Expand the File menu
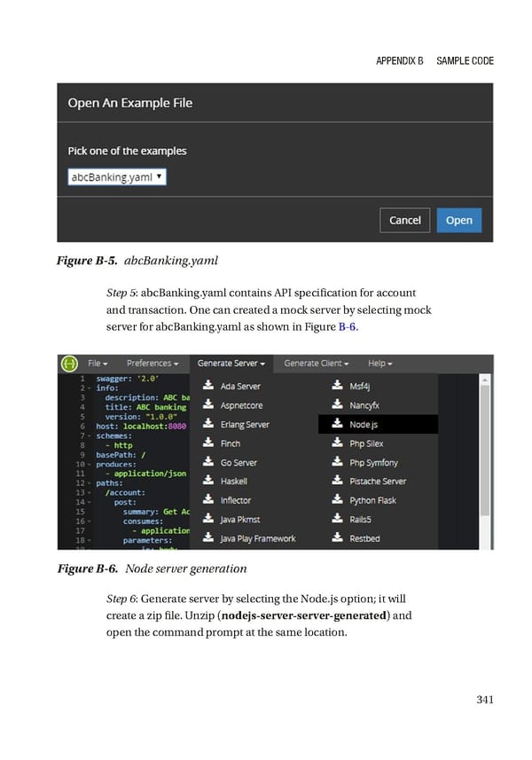 [98, 363]
